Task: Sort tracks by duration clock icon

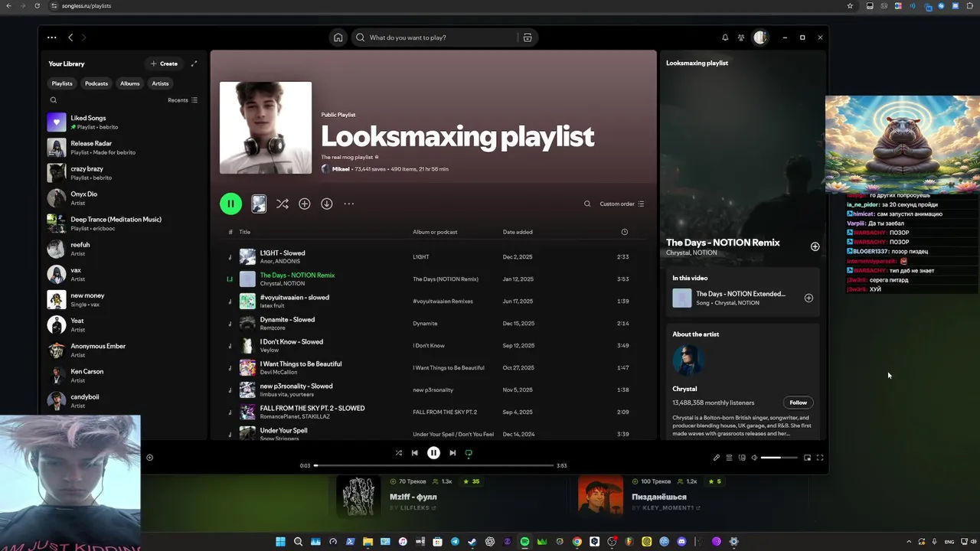Action: 624,232
